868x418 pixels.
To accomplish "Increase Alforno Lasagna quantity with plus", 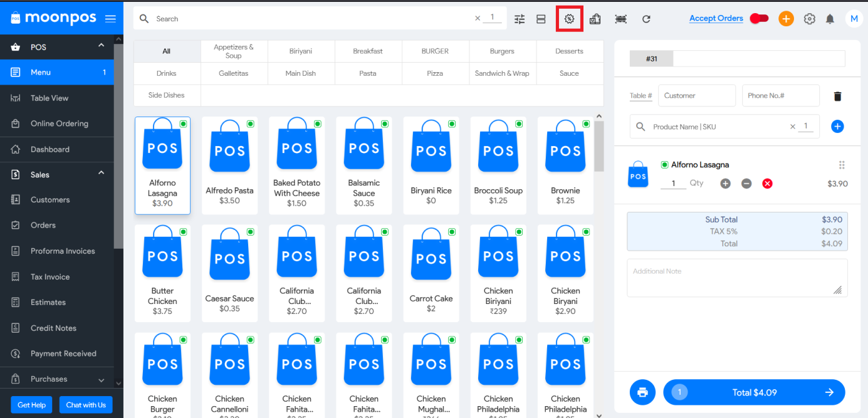I will pyautogui.click(x=725, y=184).
